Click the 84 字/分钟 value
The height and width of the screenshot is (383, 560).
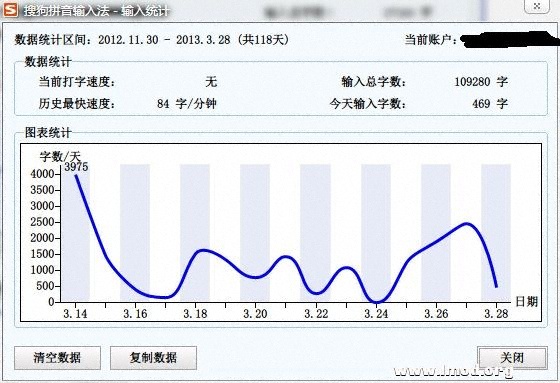click(187, 104)
